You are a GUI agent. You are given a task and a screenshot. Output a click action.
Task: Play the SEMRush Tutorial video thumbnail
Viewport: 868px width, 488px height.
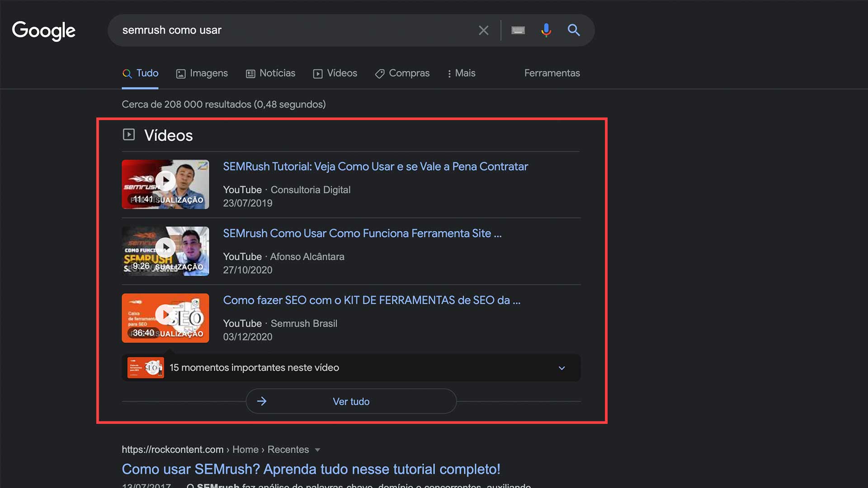tap(165, 184)
